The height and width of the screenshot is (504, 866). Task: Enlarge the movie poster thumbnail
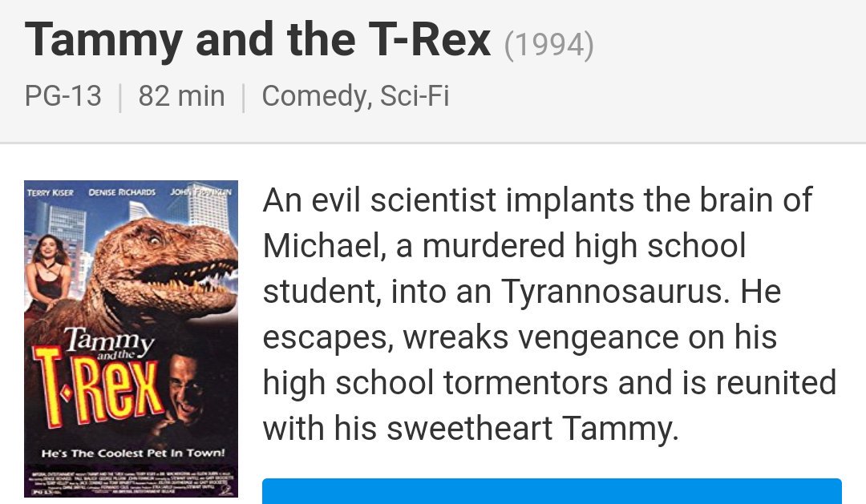click(x=131, y=338)
